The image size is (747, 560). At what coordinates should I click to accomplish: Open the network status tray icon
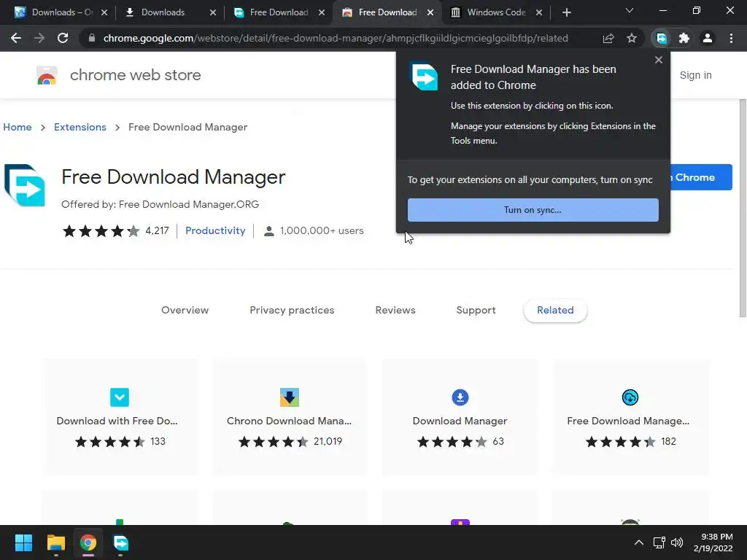point(659,542)
